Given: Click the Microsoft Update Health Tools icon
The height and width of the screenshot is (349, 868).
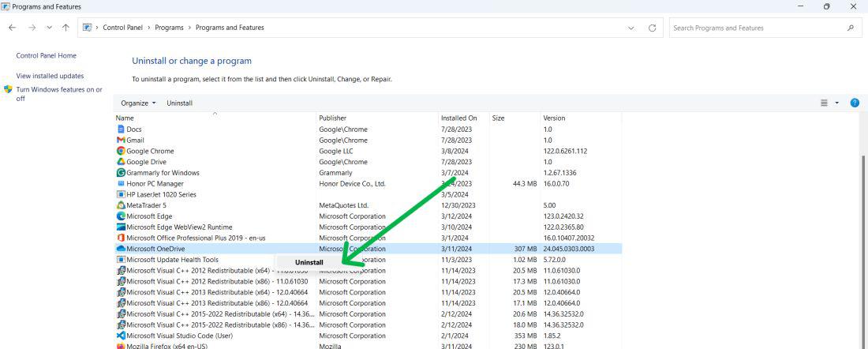Looking at the screenshot, I should (122, 260).
